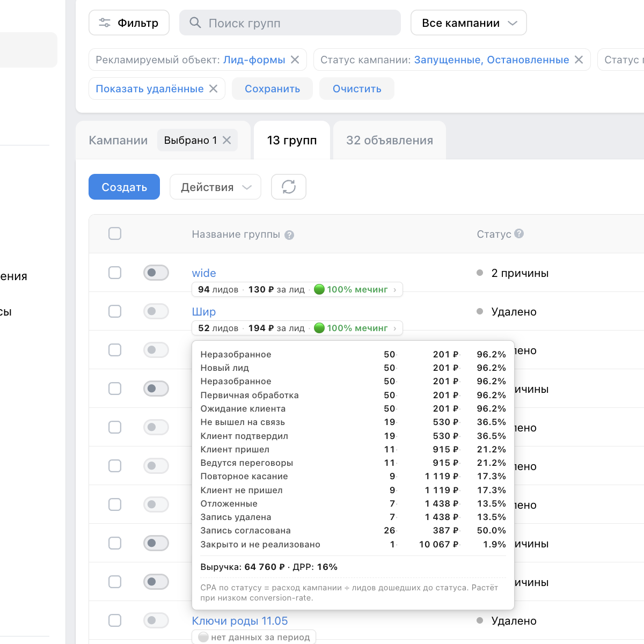Open the Ключи роды 11.05 link
The width and height of the screenshot is (644, 644).
[x=240, y=621]
